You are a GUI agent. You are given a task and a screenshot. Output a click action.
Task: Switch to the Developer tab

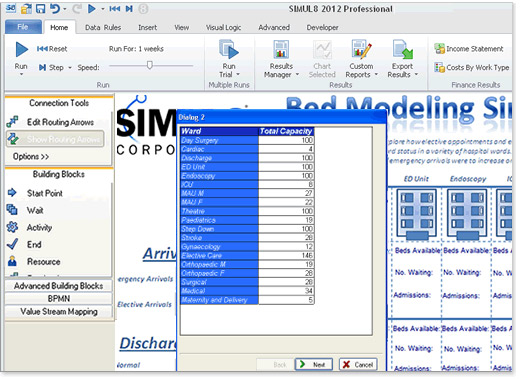click(322, 28)
